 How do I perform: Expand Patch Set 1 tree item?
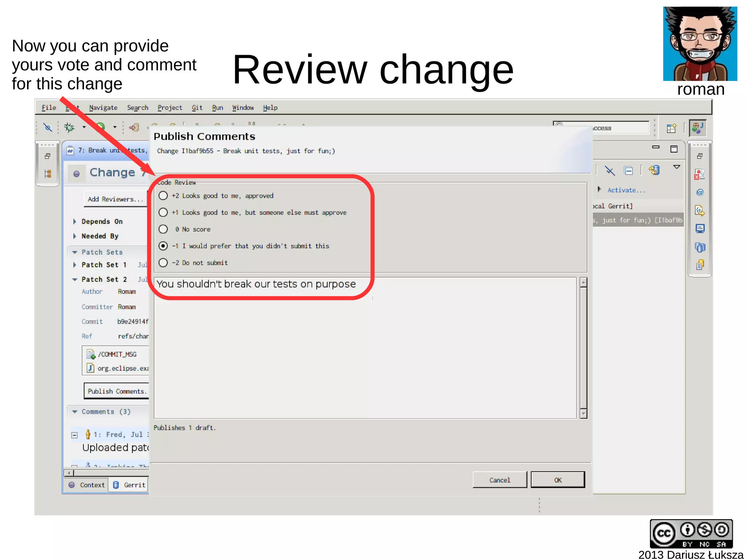[x=75, y=265]
